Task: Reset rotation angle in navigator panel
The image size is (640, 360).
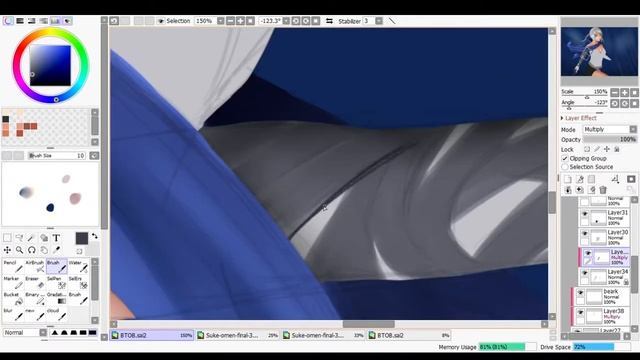Action: tap(634, 104)
